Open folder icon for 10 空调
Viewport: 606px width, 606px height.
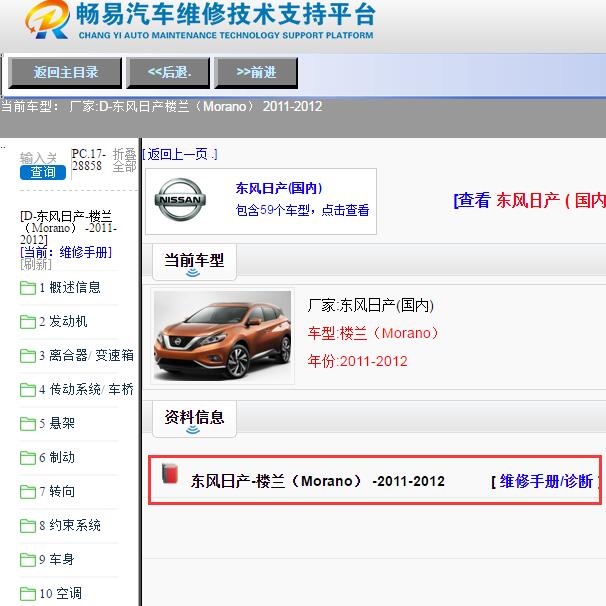click(x=27, y=594)
